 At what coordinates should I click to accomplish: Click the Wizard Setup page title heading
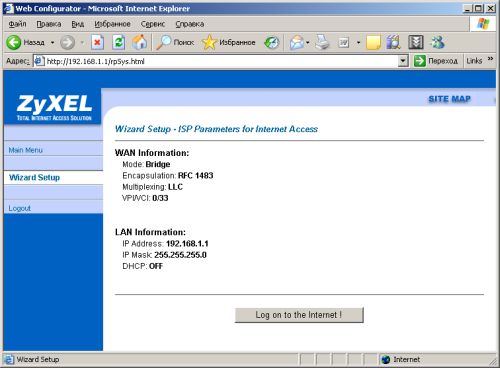click(x=216, y=129)
